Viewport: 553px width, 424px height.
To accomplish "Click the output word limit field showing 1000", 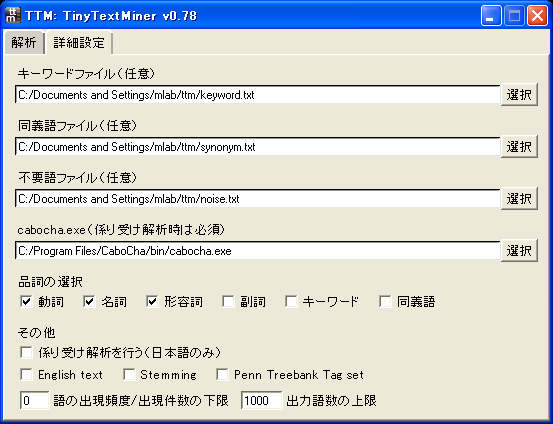I will coord(262,400).
